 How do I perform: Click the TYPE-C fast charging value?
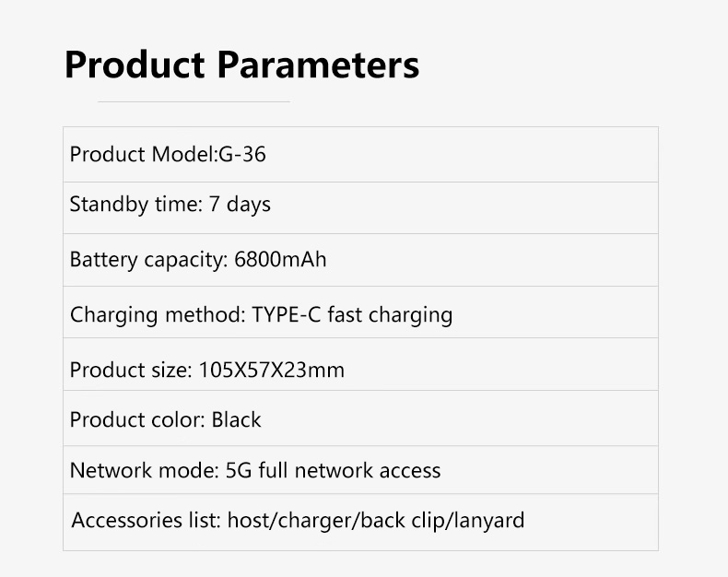coord(353,314)
